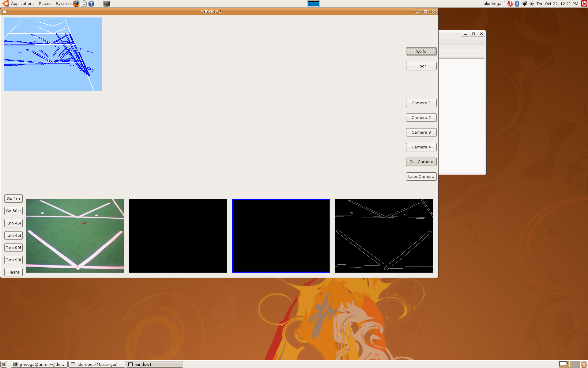The width and height of the screenshot is (588, 368).
Task: Click the edge-detection lines image
Action: pos(384,236)
